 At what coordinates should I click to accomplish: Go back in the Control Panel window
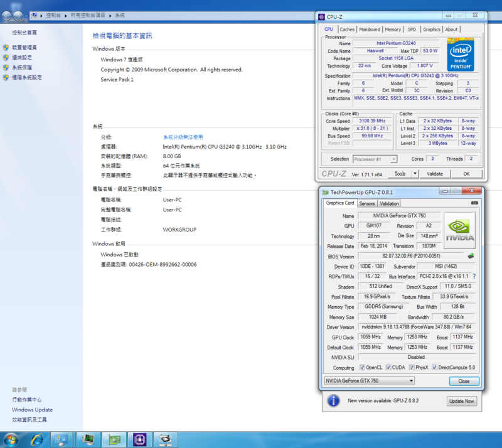click(6, 16)
